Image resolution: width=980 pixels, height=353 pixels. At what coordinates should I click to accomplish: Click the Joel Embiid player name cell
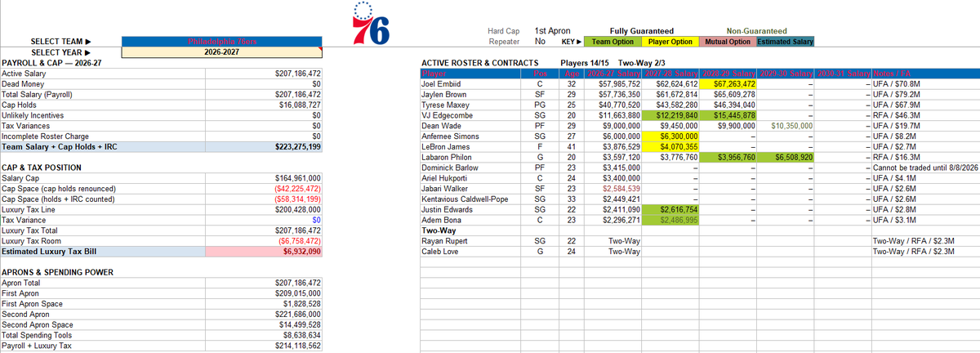click(x=470, y=83)
